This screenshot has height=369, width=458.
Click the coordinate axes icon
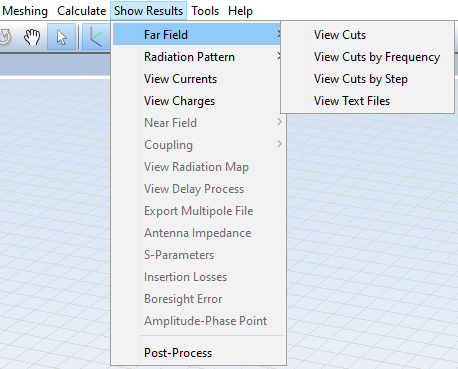[96, 37]
